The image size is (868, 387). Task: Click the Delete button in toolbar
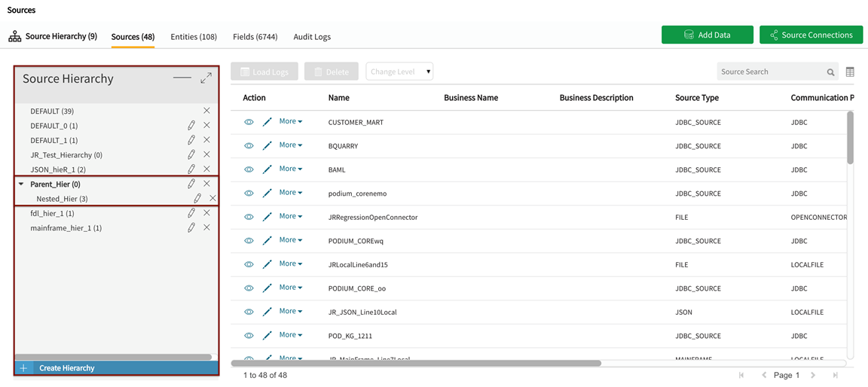pyautogui.click(x=332, y=72)
